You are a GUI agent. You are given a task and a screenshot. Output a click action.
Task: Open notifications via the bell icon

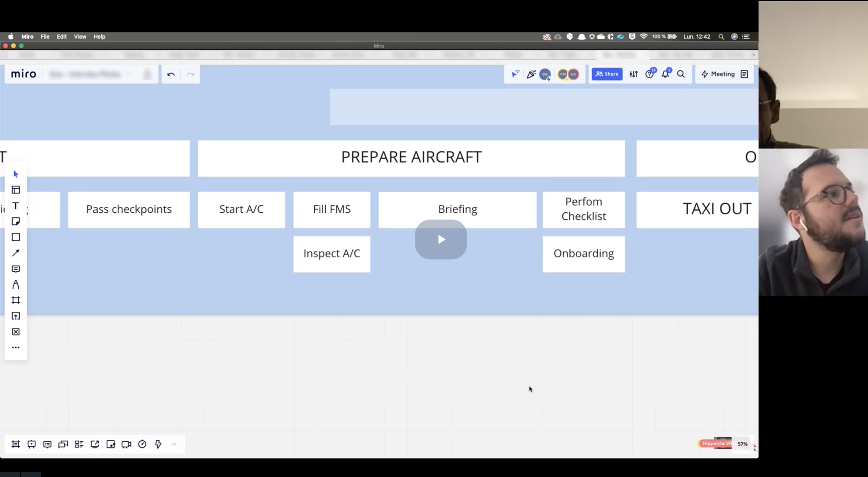665,74
